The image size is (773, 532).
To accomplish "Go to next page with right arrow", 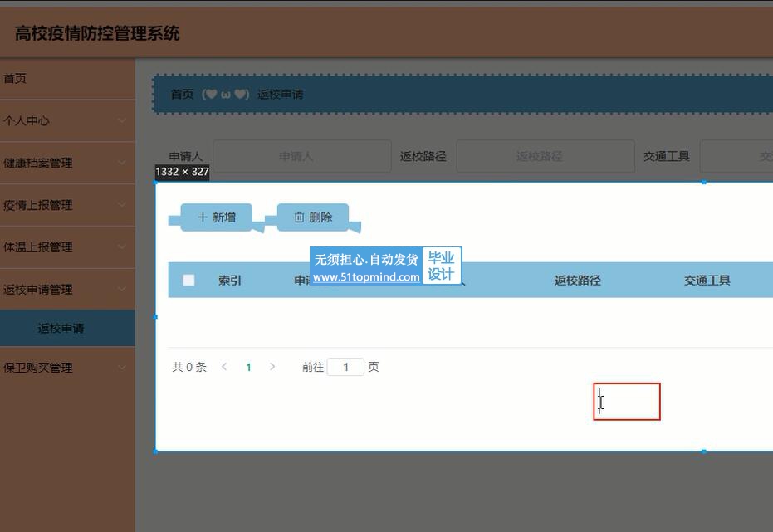I will pyautogui.click(x=272, y=367).
